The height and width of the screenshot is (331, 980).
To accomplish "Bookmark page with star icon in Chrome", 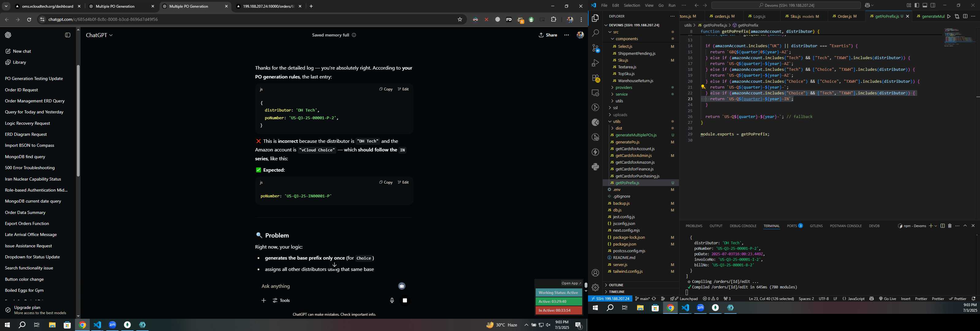I will (x=460, y=19).
